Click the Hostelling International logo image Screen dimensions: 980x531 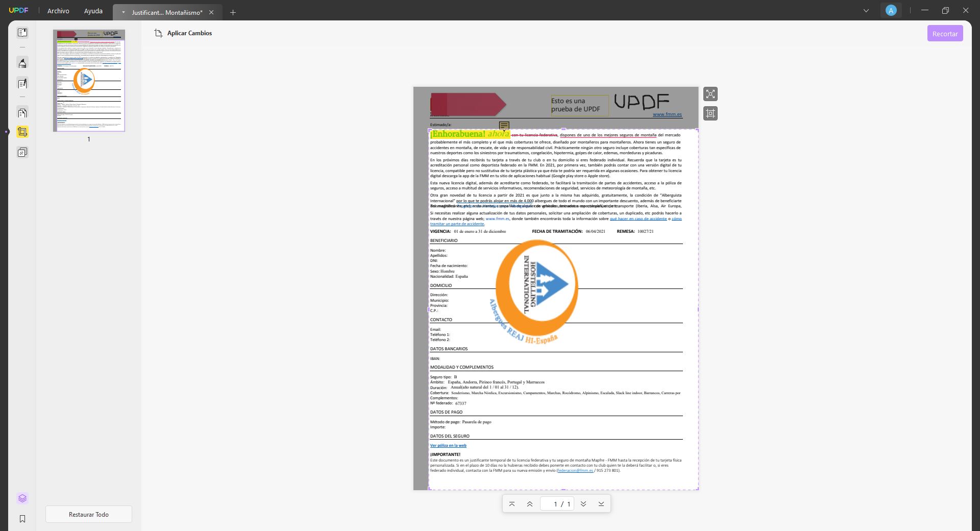534,292
